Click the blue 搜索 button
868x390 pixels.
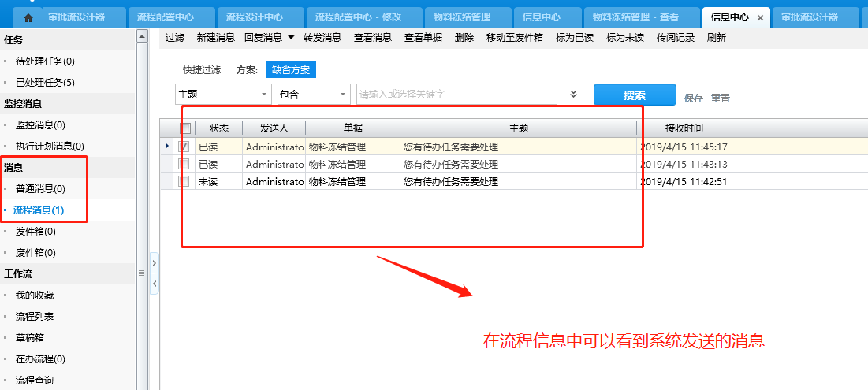coord(635,95)
